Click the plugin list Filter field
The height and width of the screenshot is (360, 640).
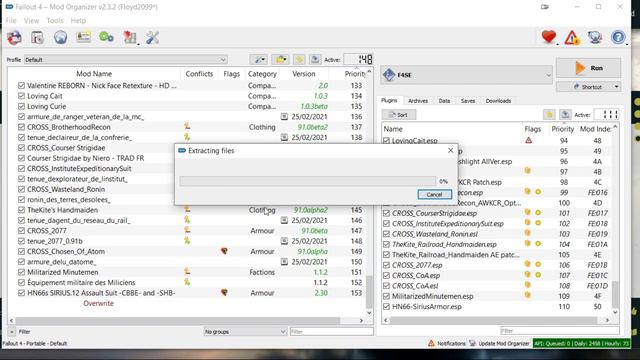[560, 331]
